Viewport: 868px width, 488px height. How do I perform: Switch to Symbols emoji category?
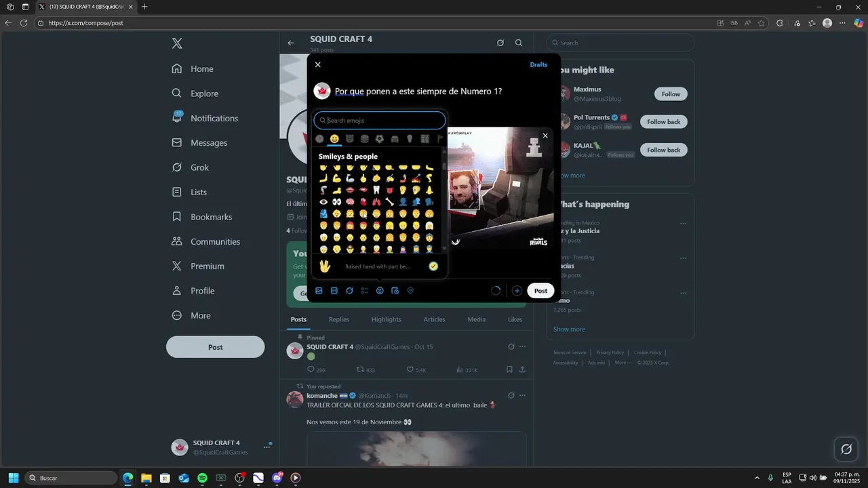point(425,139)
